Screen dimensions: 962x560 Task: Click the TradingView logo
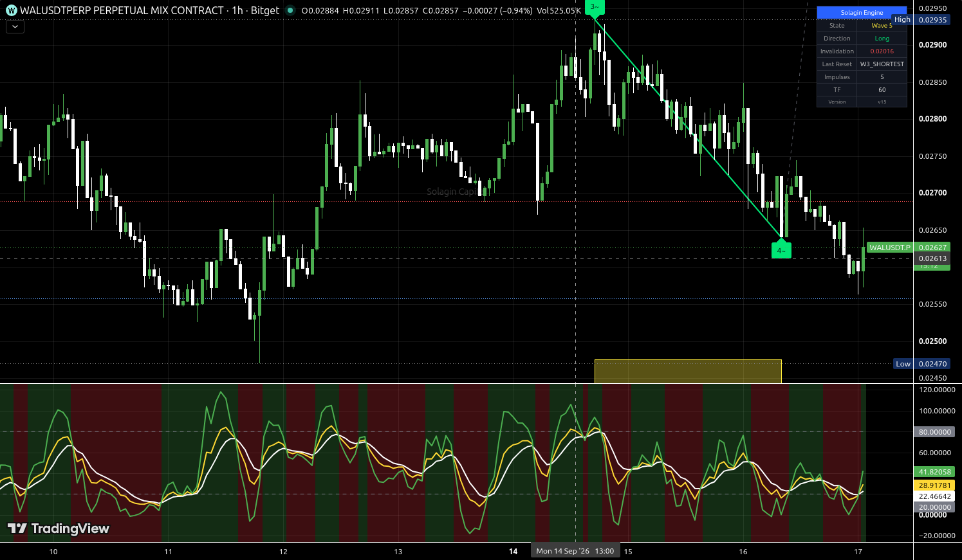point(59,528)
